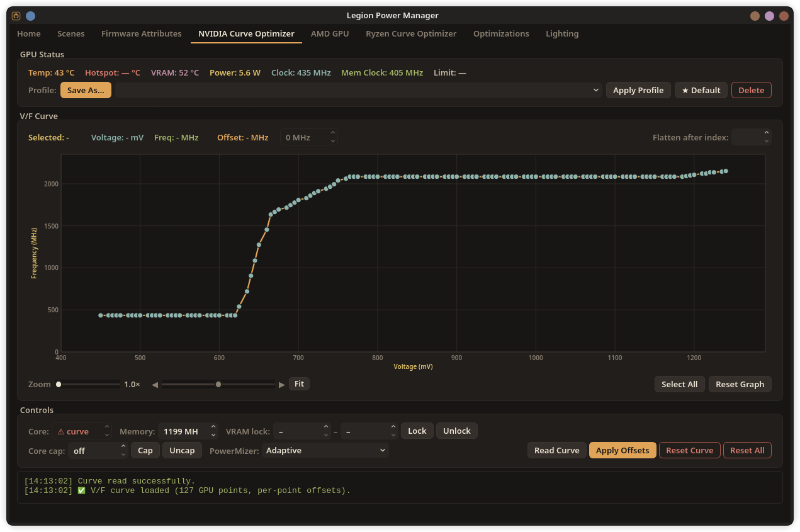Read the V/F curve with Read Curve

(556, 451)
